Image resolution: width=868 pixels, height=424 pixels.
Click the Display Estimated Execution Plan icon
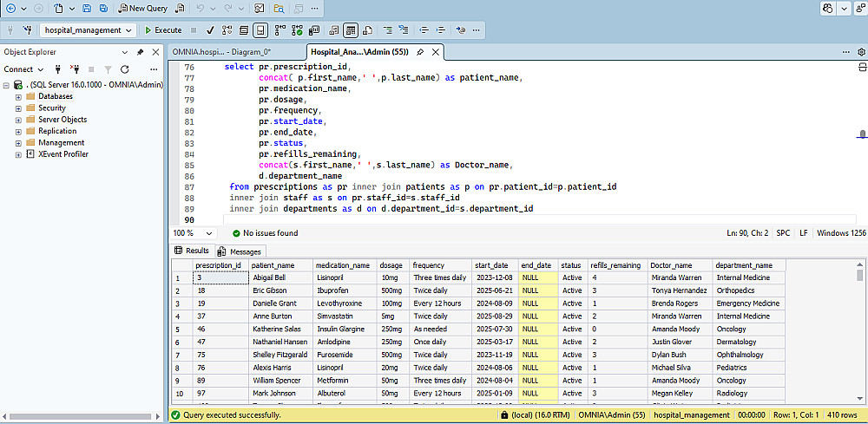226,29
